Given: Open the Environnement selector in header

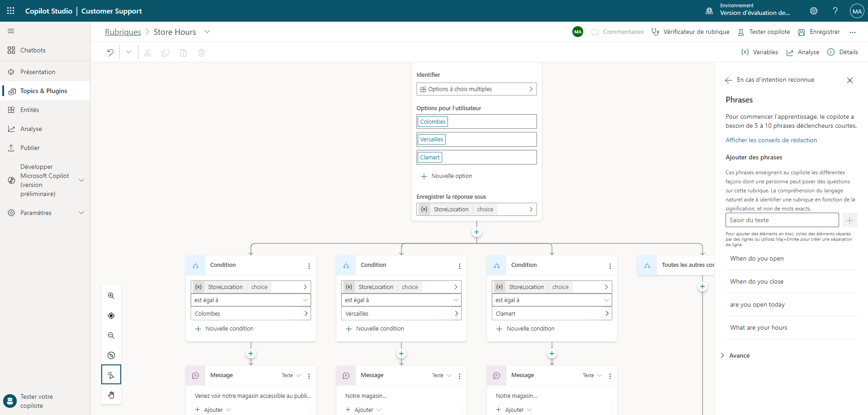Looking at the screenshot, I should [748, 10].
